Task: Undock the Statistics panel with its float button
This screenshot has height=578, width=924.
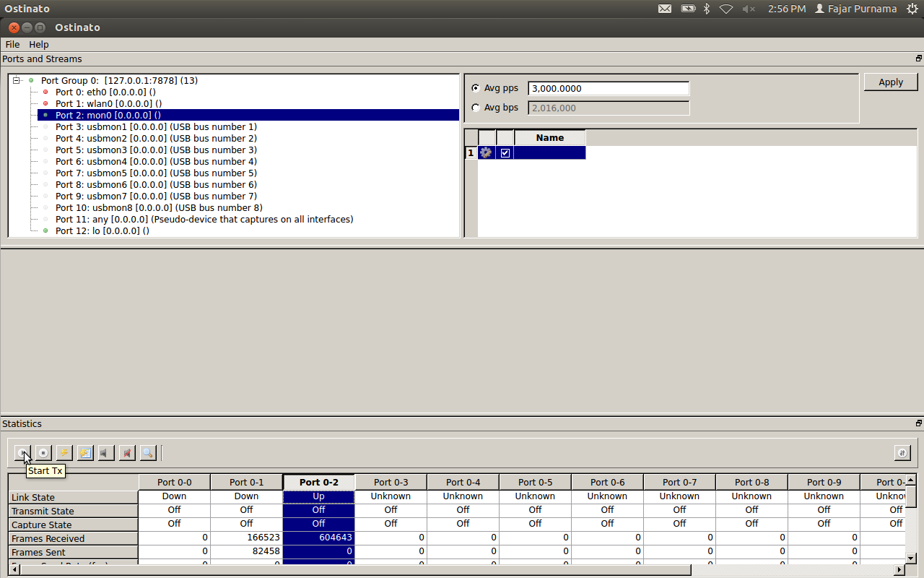Action: (x=919, y=423)
